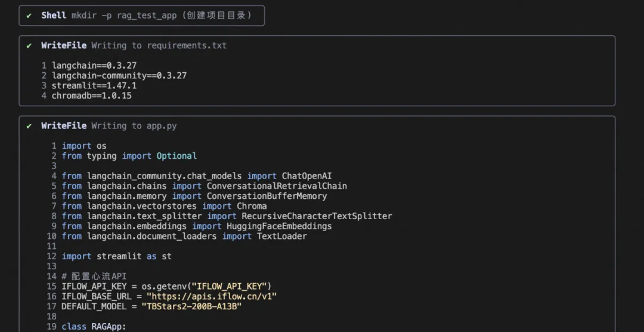The width and height of the screenshot is (644, 332).
Task: Click the class RAGApp definition line
Action: point(94,327)
